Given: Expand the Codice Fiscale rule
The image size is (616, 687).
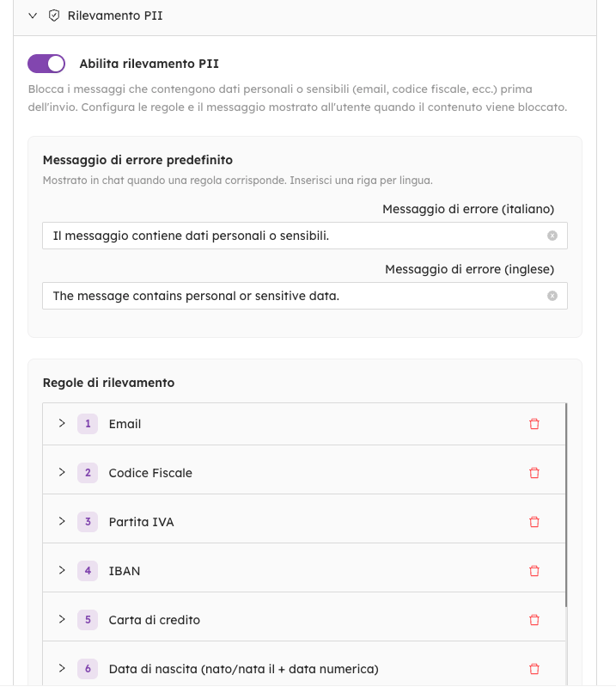Looking at the screenshot, I should (x=62, y=472).
